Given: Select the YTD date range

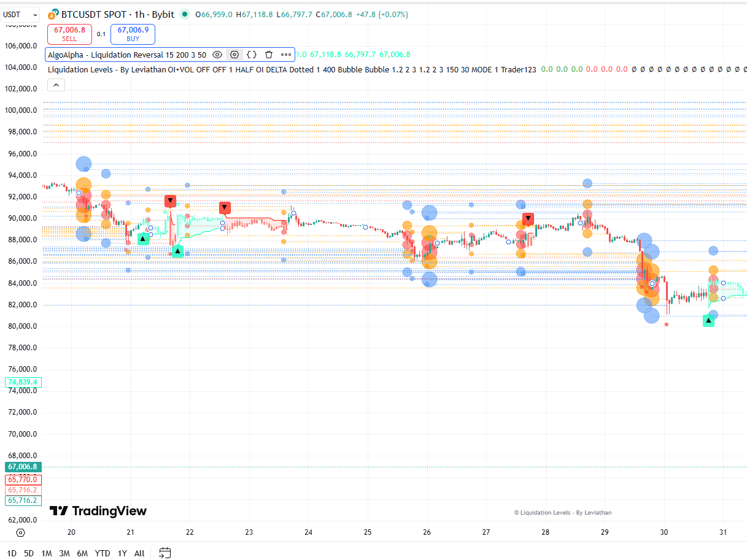Looking at the screenshot, I should tap(103, 553).
